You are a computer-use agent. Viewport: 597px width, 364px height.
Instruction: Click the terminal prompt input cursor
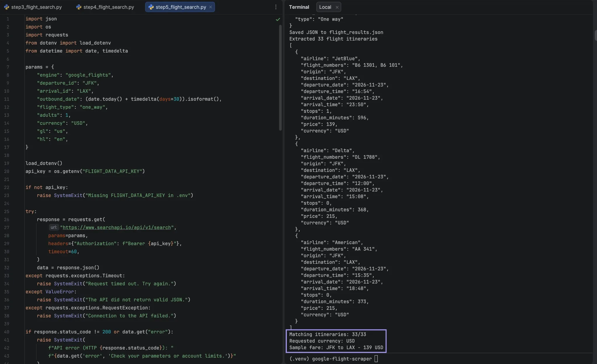[x=376, y=359]
